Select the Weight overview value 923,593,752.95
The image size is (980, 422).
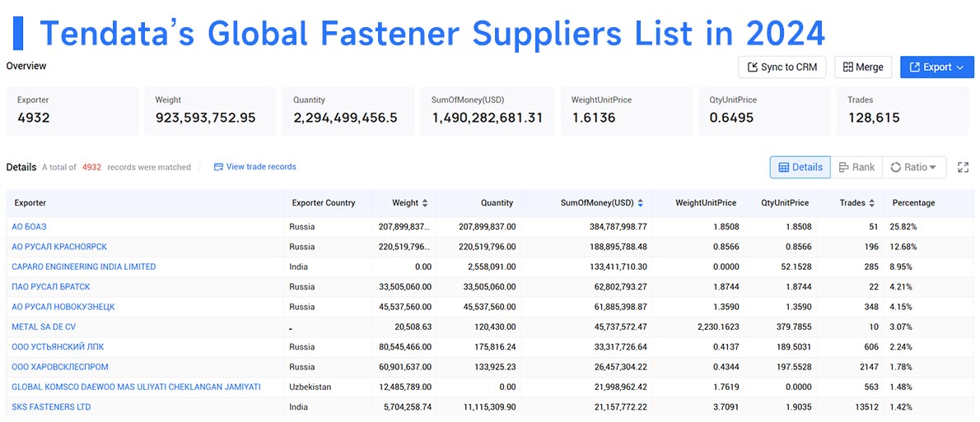(206, 118)
